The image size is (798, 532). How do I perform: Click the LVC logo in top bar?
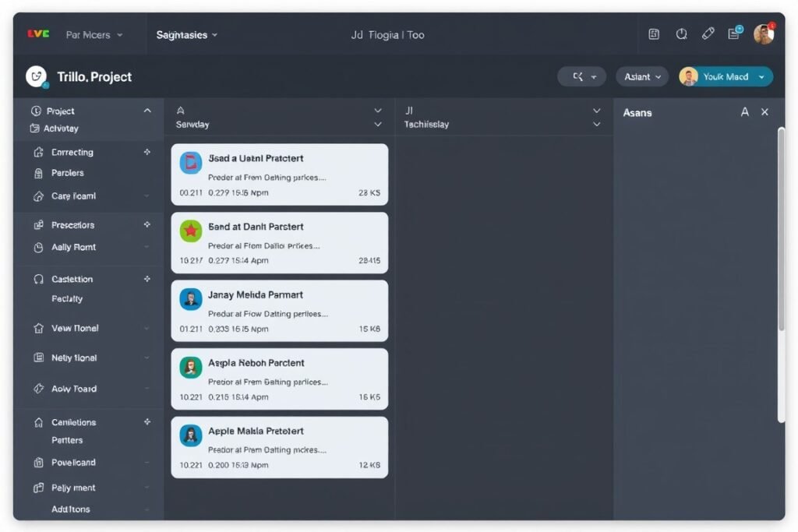pyautogui.click(x=38, y=34)
